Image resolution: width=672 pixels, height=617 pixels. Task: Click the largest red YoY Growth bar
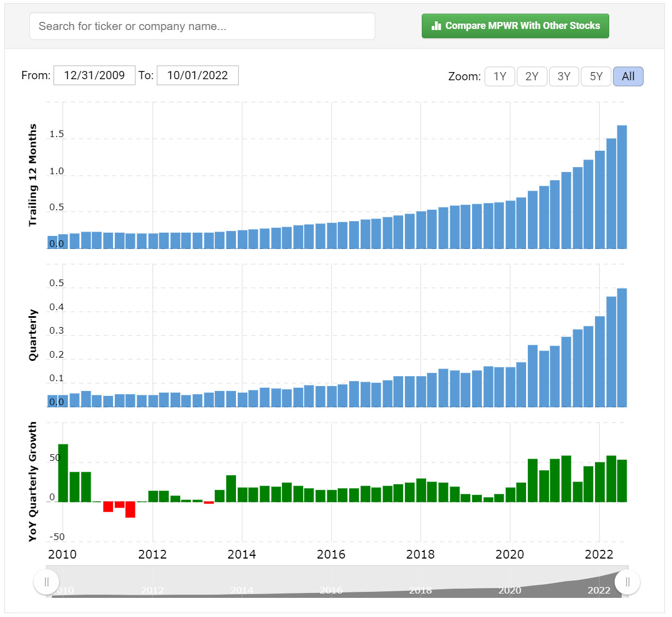coord(130,509)
